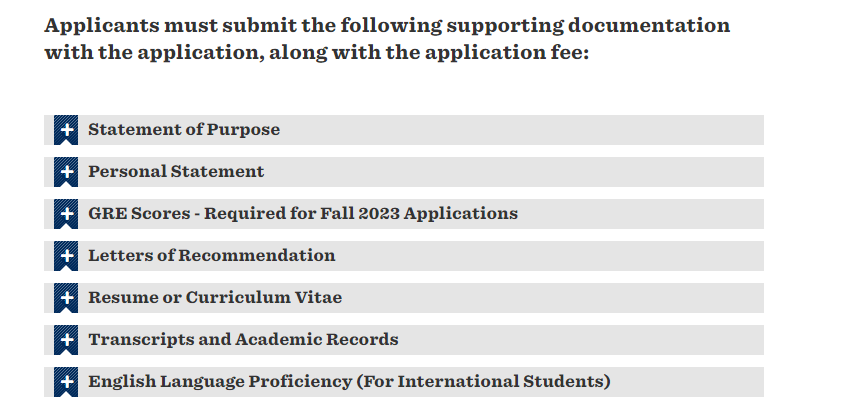Click the plus icon next to Transcripts and Academic Records

pos(66,340)
